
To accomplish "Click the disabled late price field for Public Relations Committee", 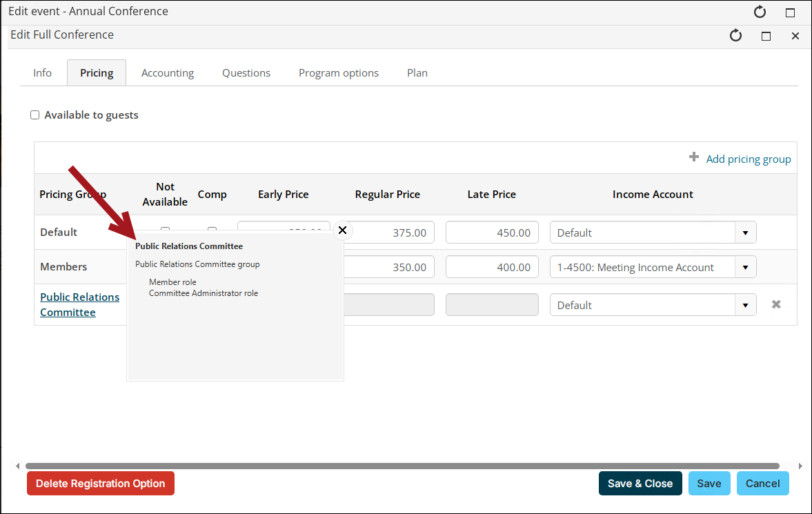I will (x=492, y=305).
